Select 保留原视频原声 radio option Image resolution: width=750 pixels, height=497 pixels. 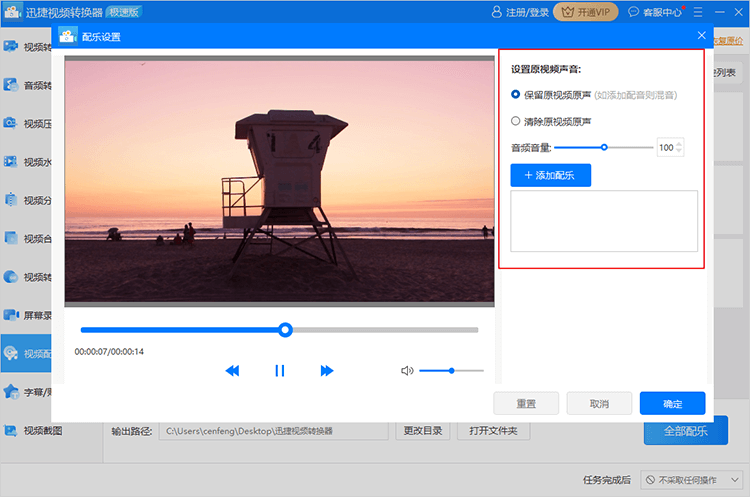click(x=515, y=95)
